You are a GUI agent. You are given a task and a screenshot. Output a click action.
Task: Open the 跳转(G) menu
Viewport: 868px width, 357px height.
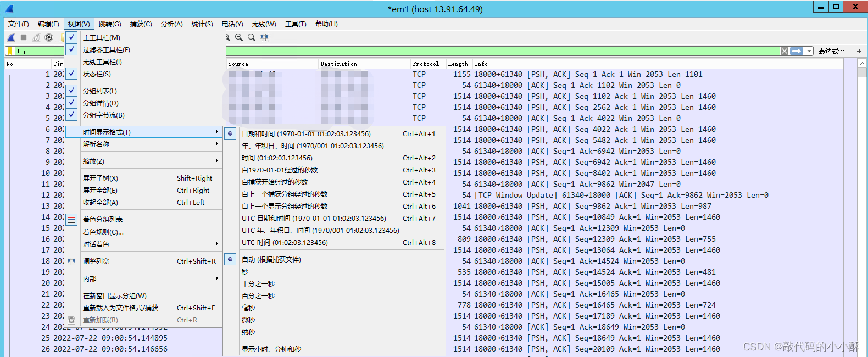click(x=110, y=24)
